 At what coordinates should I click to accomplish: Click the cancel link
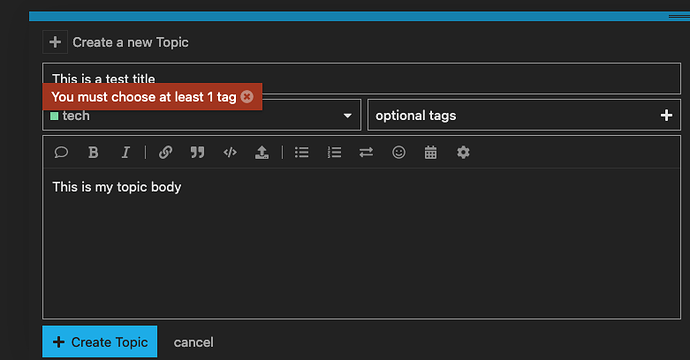(x=194, y=342)
